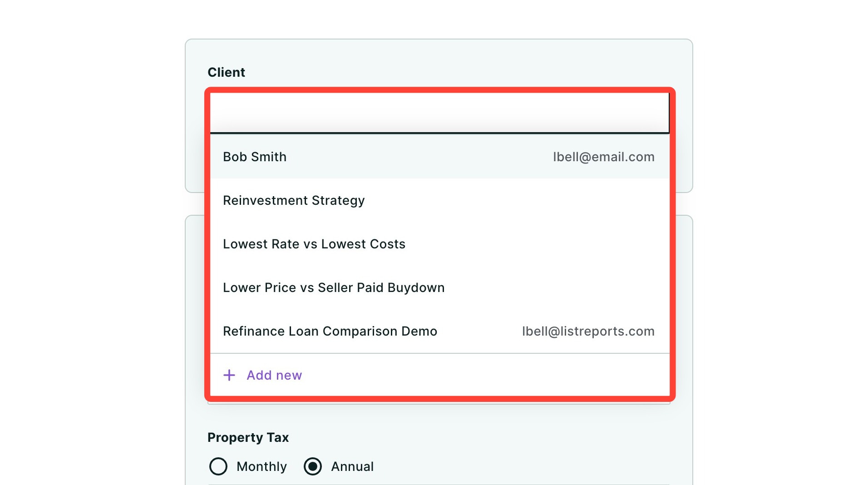The image size is (868, 485).
Task: Click the Property Tax heading
Action: [248, 437]
